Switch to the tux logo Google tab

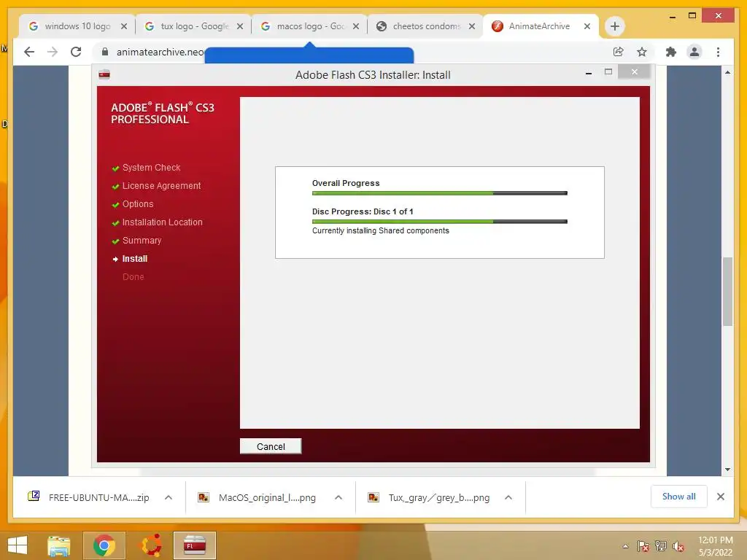(194, 26)
